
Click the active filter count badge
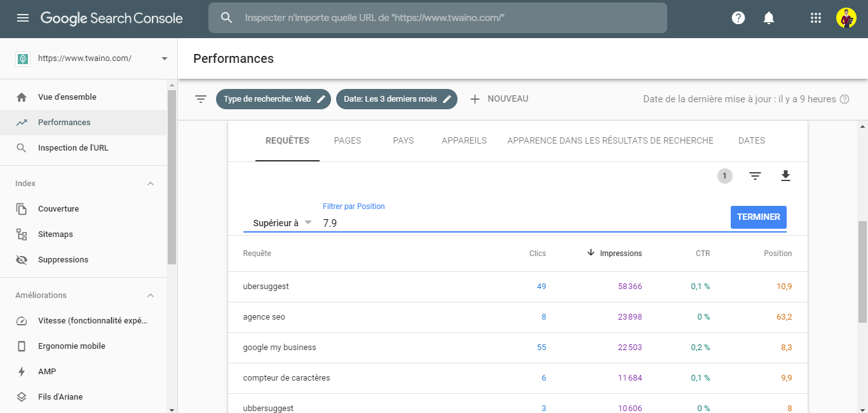coord(724,176)
